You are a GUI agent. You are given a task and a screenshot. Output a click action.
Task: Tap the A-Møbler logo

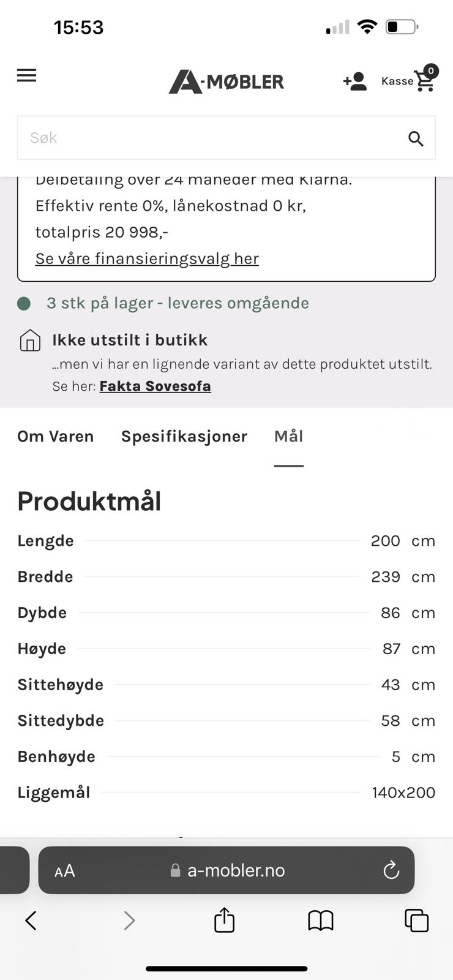click(x=226, y=81)
